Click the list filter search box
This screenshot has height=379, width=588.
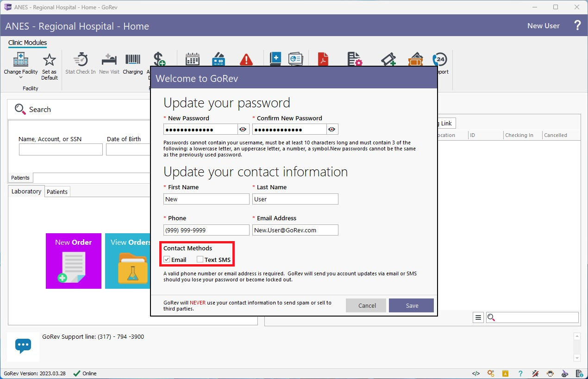click(532, 317)
